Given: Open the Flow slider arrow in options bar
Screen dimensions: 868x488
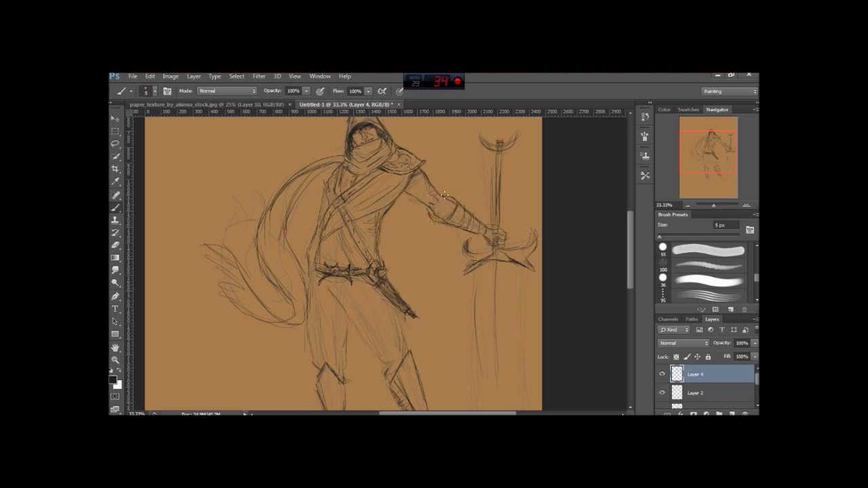Looking at the screenshot, I should (x=369, y=91).
